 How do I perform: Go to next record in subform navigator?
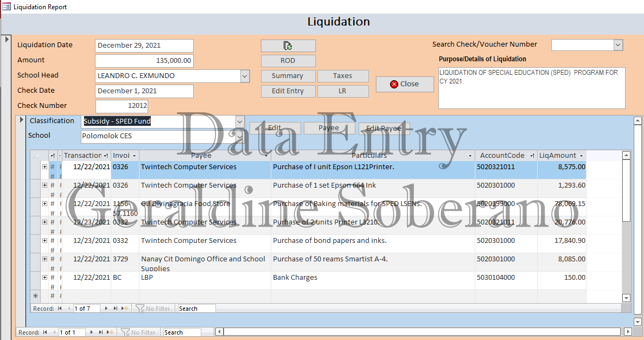coord(106,309)
